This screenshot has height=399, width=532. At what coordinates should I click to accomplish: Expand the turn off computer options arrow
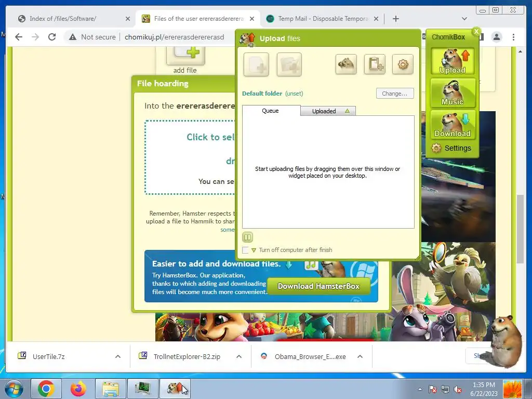coord(254,250)
